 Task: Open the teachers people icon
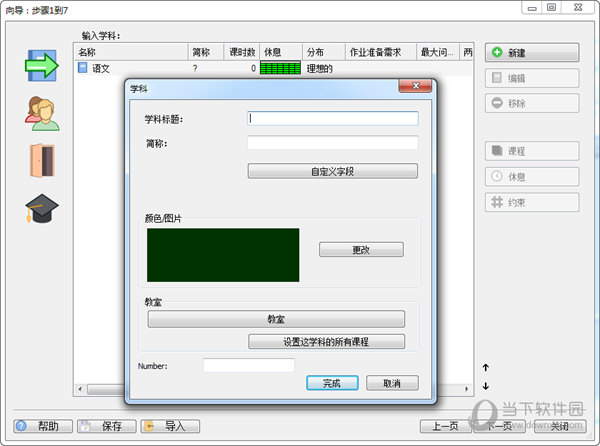pos(42,113)
